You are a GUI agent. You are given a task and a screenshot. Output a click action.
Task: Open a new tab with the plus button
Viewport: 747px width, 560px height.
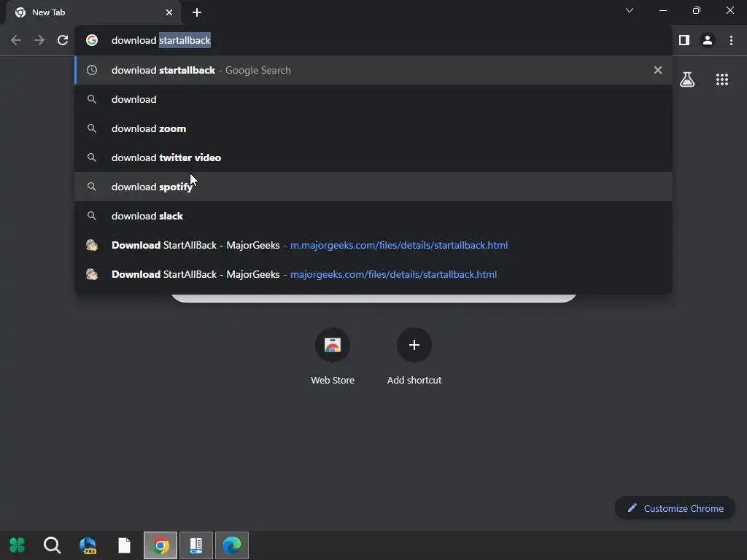(197, 12)
